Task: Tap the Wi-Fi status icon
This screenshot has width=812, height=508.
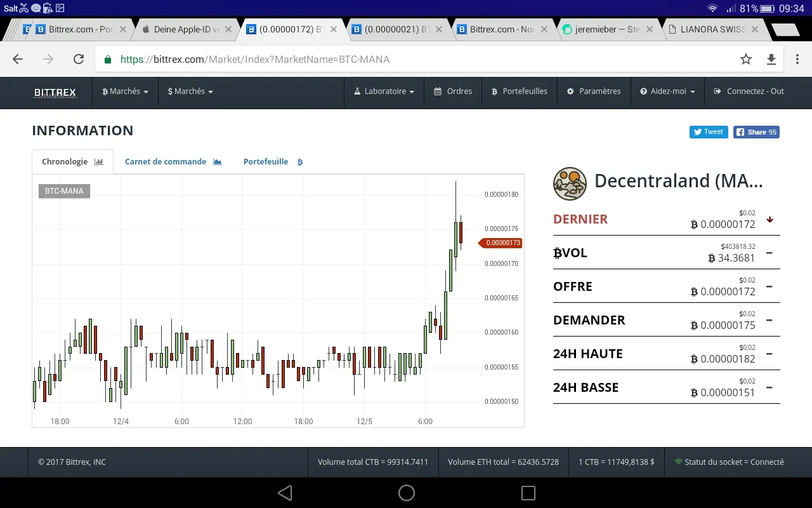Action: 712,8
